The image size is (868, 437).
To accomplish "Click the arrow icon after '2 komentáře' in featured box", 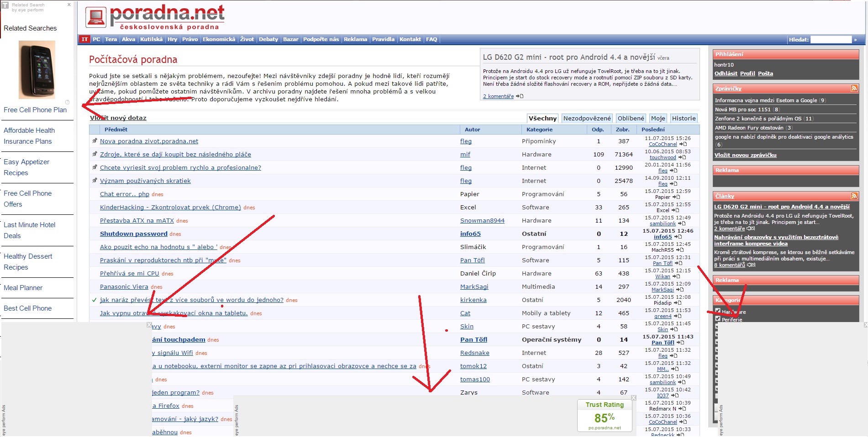I will point(520,96).
